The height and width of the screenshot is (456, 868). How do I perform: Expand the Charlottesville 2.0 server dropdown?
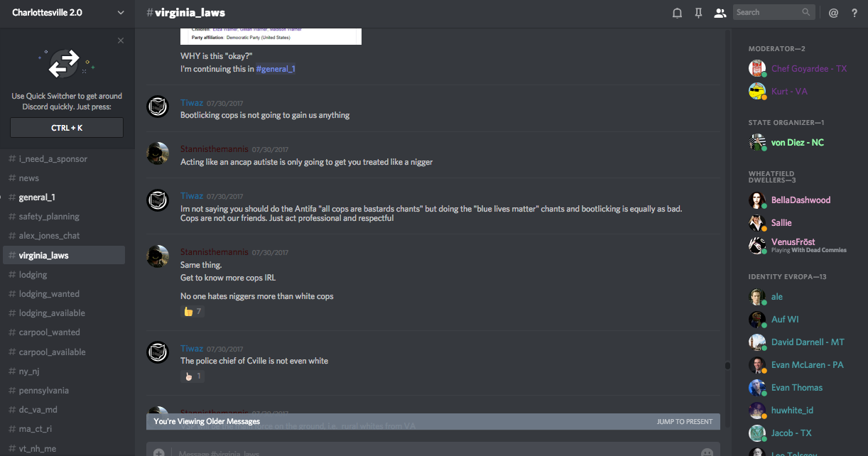pos(120,13)
